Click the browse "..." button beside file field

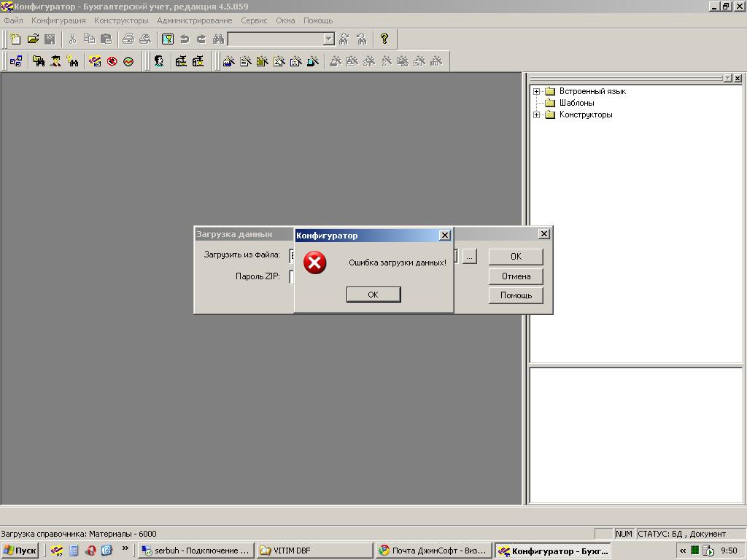[469, 257]
